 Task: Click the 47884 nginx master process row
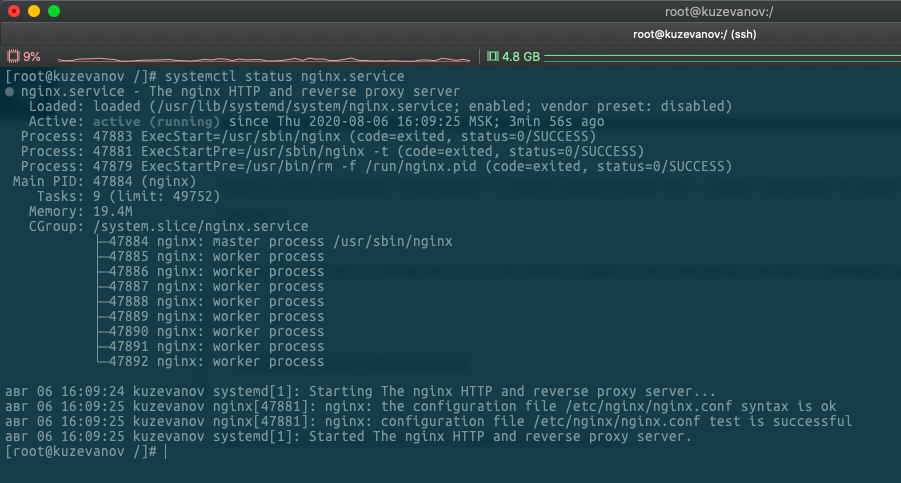coord(275,241)
